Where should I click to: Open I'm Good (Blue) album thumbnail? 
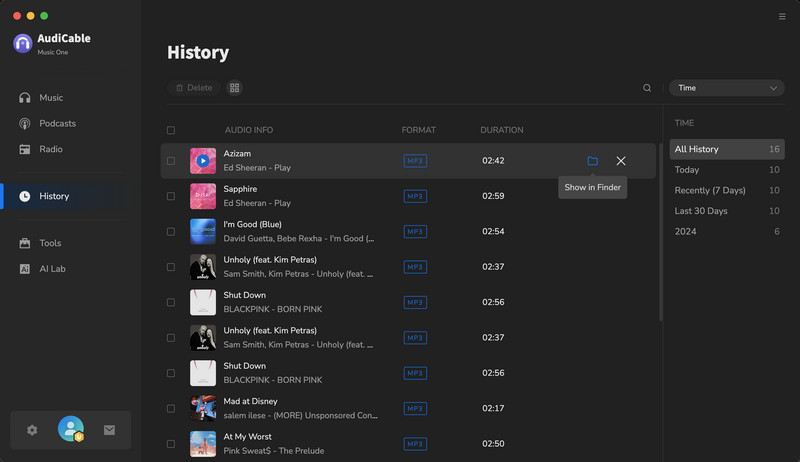click(203, 232)
